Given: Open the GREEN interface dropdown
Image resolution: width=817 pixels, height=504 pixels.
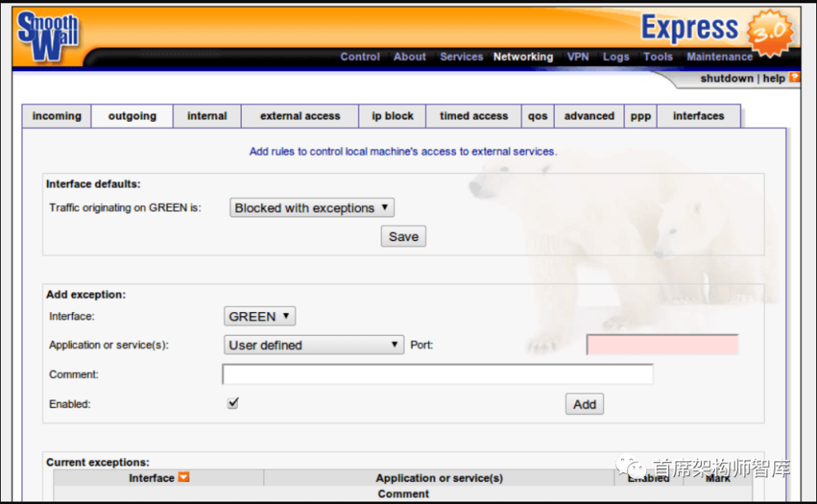Looking at the screenshot, I should (260, 316).
